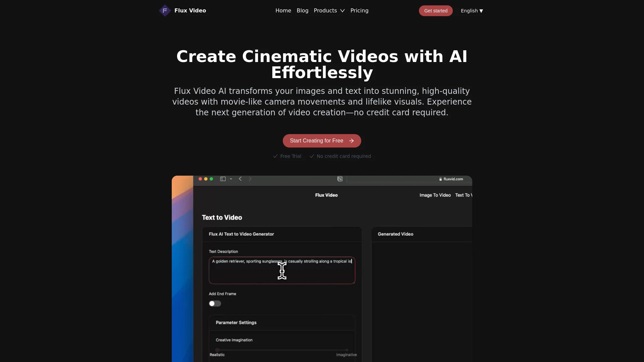Click the browser tab layout icon
This screenshot has width=644, height=362.
pos(223,179)
